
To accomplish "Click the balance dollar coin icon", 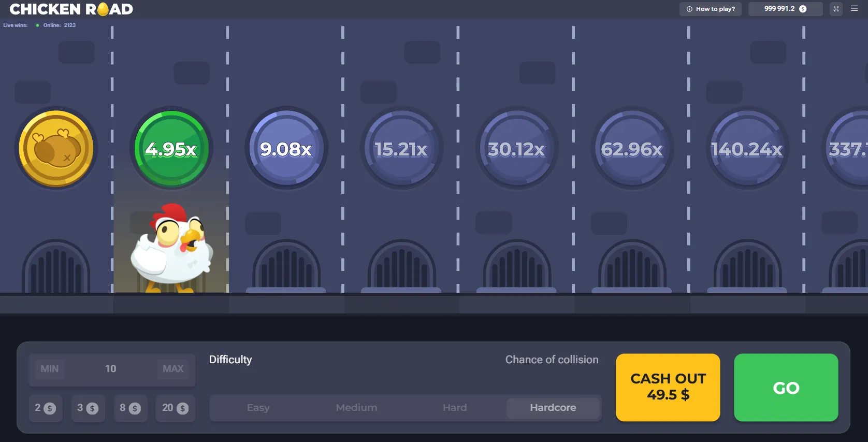I will 803,9.
